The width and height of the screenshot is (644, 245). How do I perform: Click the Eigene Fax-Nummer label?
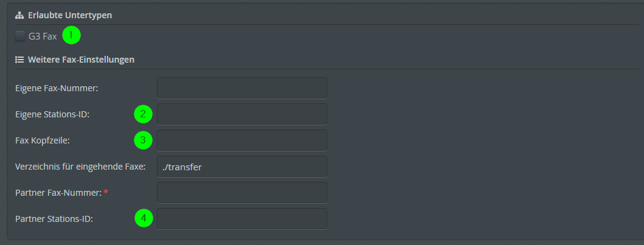pyautogui.click(x=57, y=88)
